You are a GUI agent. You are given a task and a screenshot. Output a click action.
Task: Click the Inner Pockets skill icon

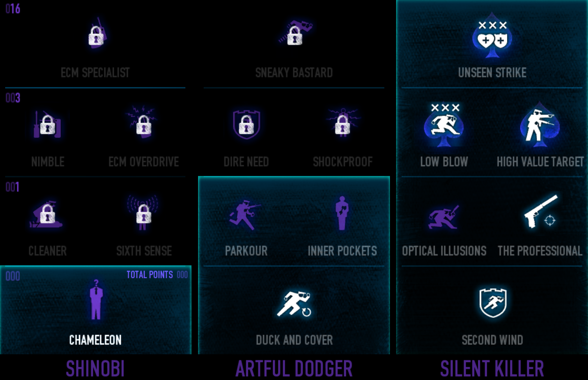pos(342,213)
